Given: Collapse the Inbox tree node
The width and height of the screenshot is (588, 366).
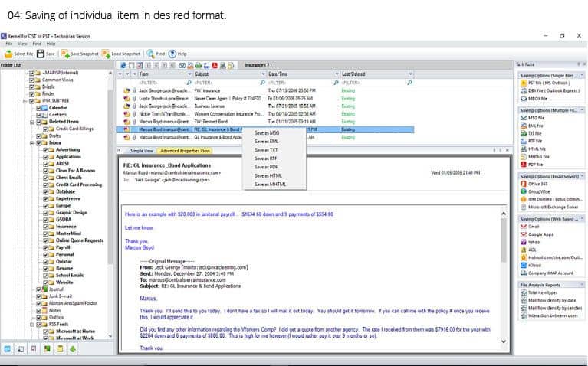Looking at the screenshot, I should pos(32,143).
